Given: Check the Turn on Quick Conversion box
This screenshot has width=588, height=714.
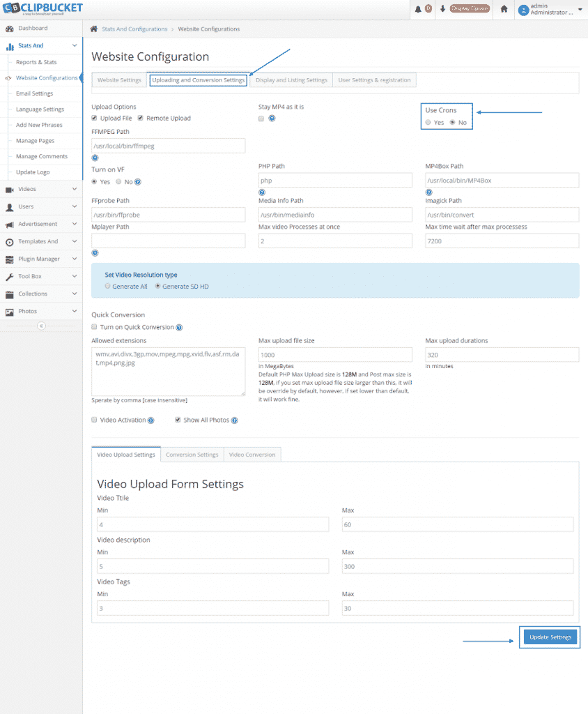Looking at the screenshot, I should point(94,327).
